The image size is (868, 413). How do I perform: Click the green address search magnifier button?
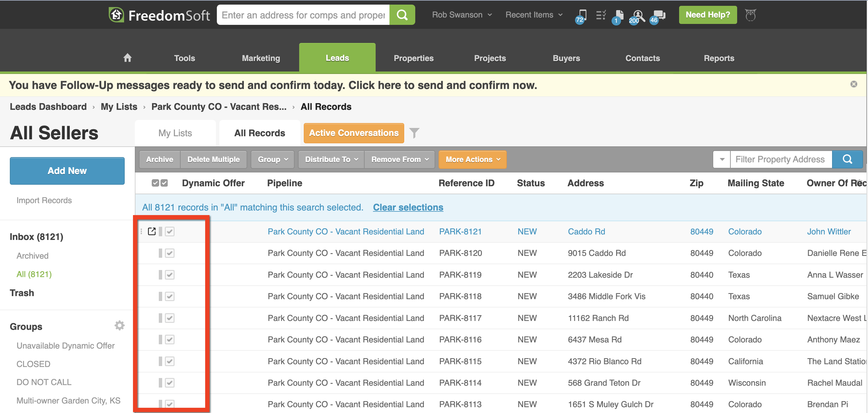(x=402, y=15)
